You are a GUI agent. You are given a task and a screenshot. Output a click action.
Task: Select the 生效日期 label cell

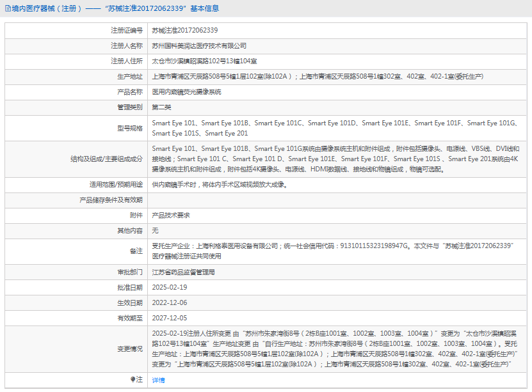click(76, 303)
